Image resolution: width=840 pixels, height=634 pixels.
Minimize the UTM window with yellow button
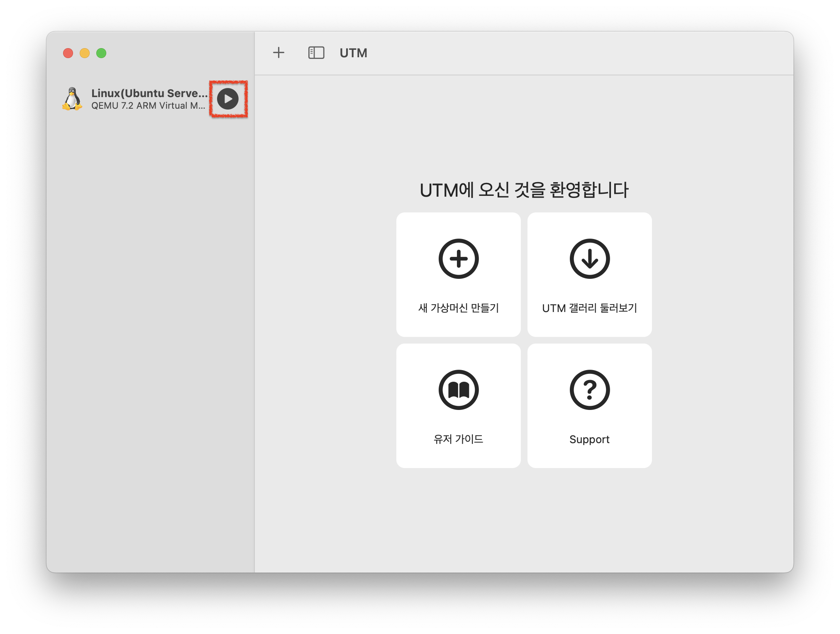point(85,53)
